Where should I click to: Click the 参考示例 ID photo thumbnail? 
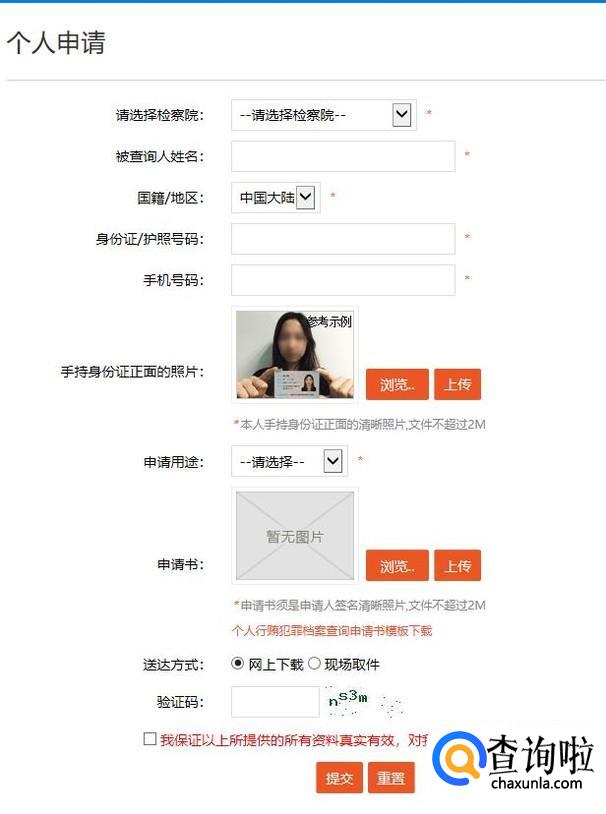click(295, 355)
